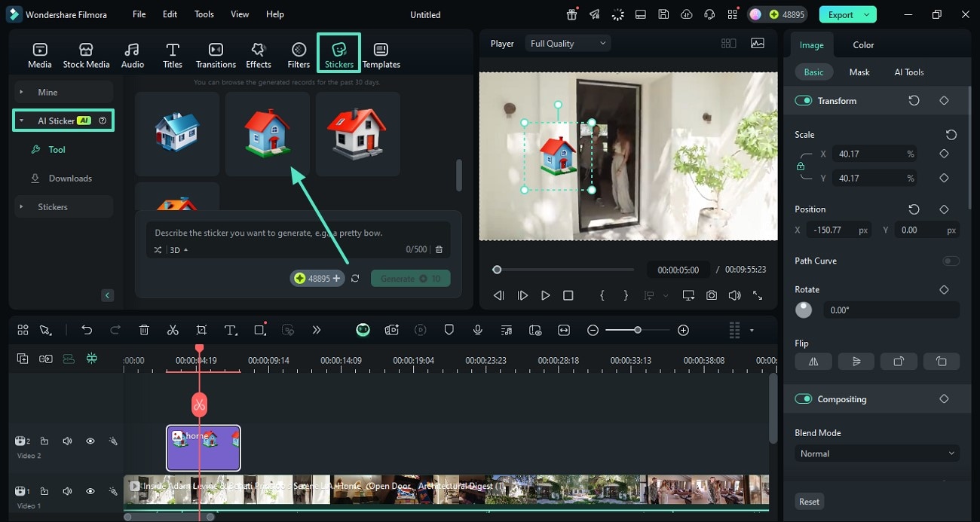The width and height of the screenshot is (980, 522).
Task: Open the View menu
Action: coord(240,14)
